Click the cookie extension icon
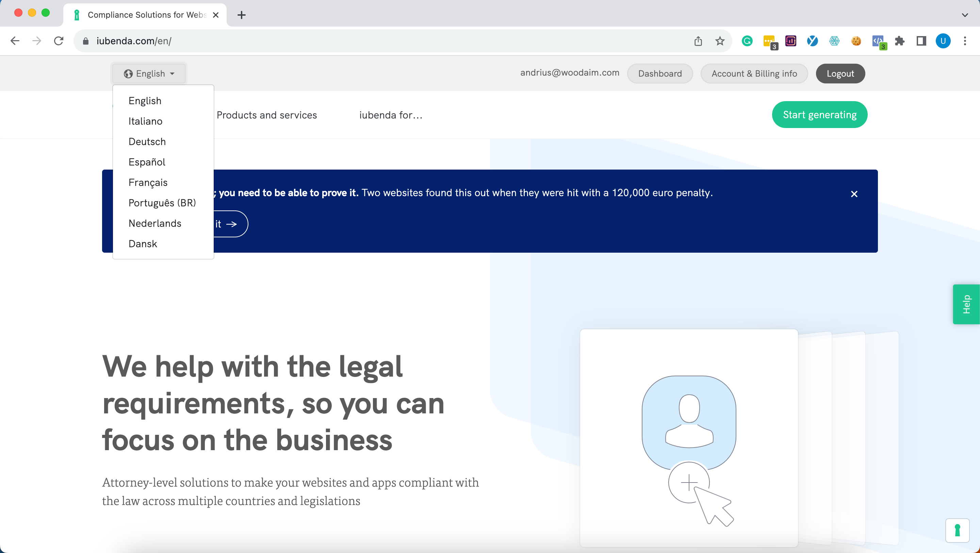Screen dimensions: 980x553 (x=856, y=41)
